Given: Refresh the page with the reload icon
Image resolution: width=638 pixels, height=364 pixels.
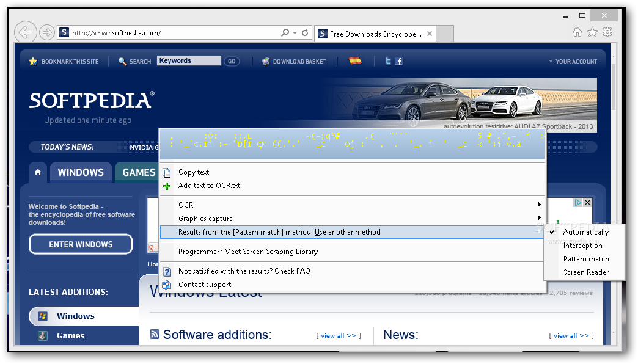Looking at the screenshot, I should pyautogui.click(x=305, y=32).
